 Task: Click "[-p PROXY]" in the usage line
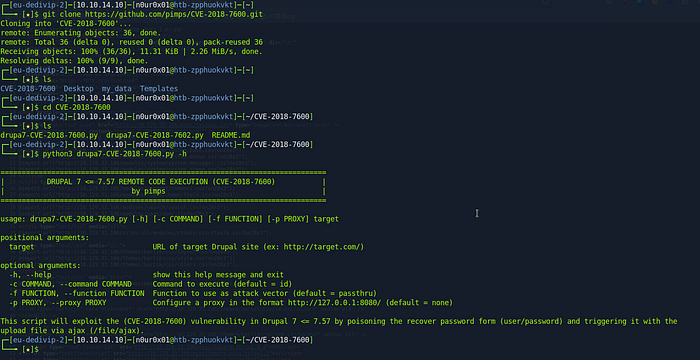point(288,219)
